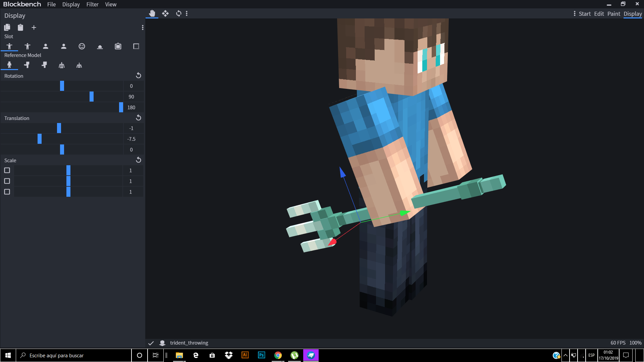Activate the move tool in the viewport toolbar
This screenshot has width=644, height=362.
click(165, 13)
